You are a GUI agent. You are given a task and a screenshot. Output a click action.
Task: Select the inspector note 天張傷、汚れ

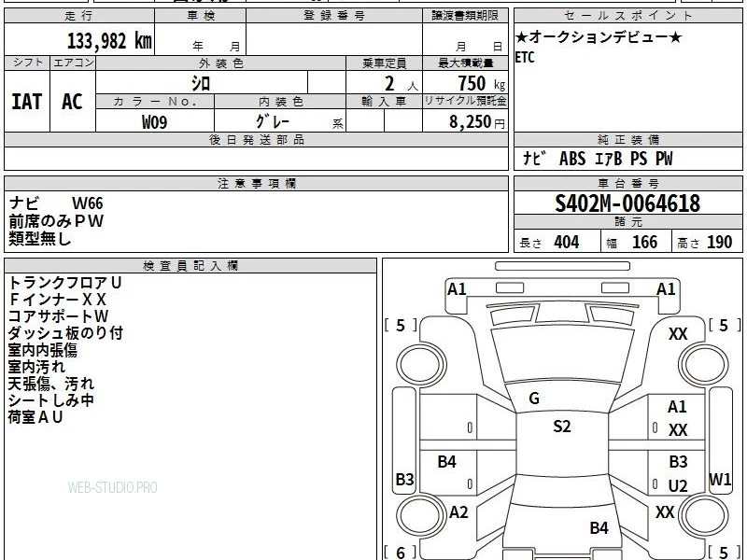[51, 384]
